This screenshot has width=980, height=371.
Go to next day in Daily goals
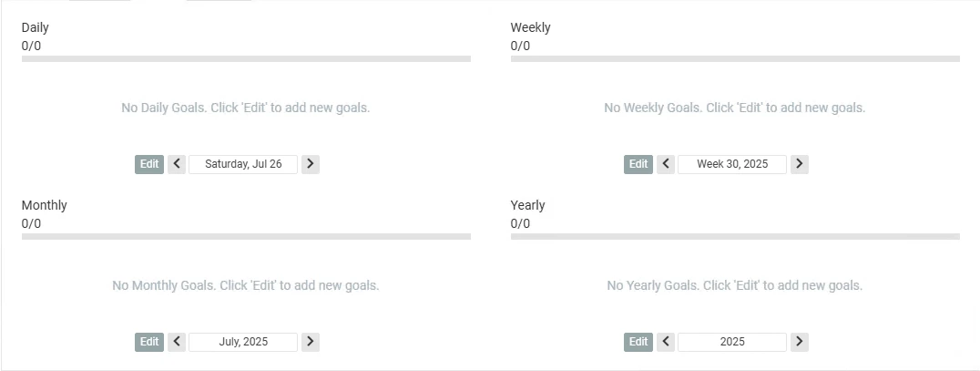(311, 164)
